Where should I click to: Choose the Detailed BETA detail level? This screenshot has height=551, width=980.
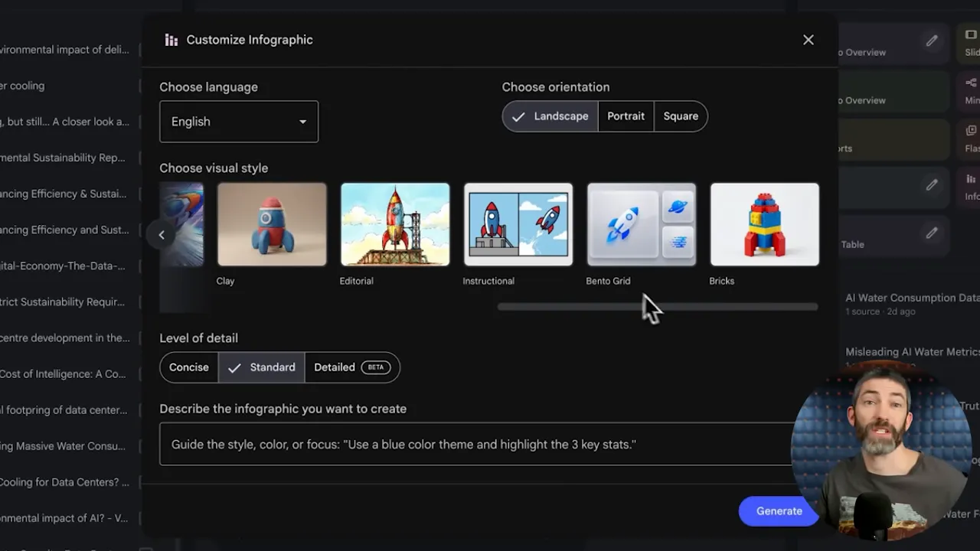click(352, 367)
